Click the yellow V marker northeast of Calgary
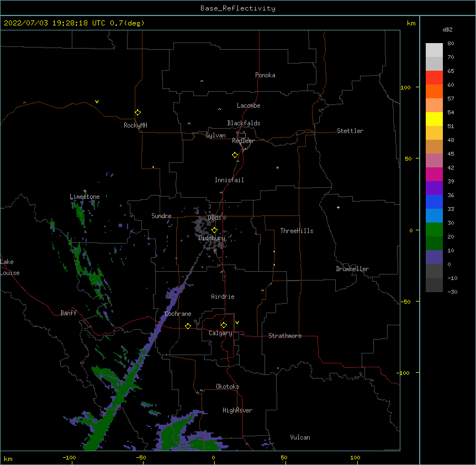 [x=237, y=323]
